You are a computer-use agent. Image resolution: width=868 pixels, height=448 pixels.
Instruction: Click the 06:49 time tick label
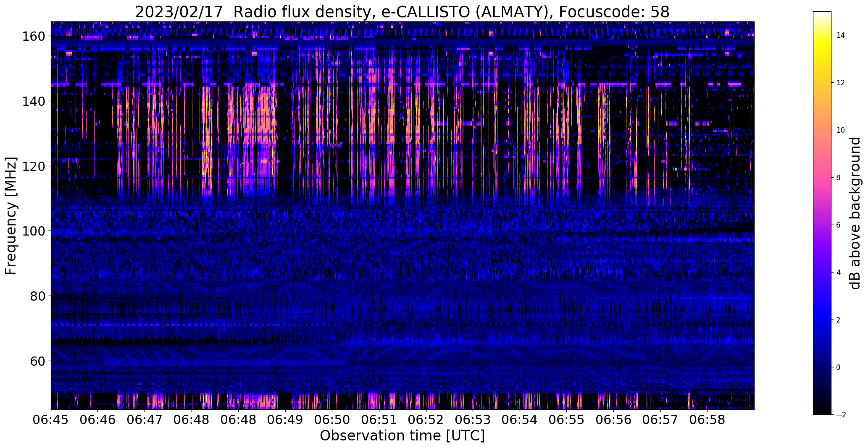(x=285, y=420)
